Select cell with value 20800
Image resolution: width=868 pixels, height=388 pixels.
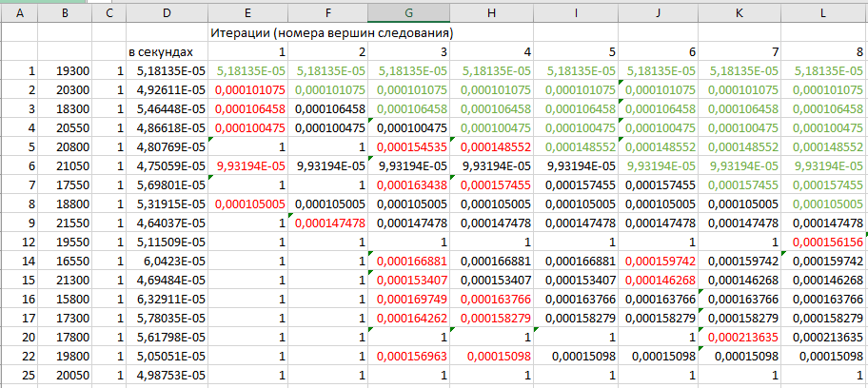(66, 146)
